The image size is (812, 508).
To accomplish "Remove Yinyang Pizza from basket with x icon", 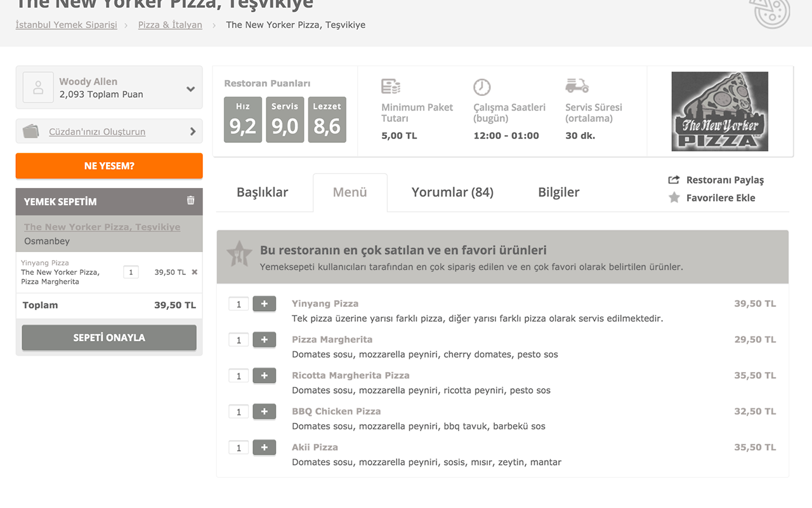I will click(194, 272).
